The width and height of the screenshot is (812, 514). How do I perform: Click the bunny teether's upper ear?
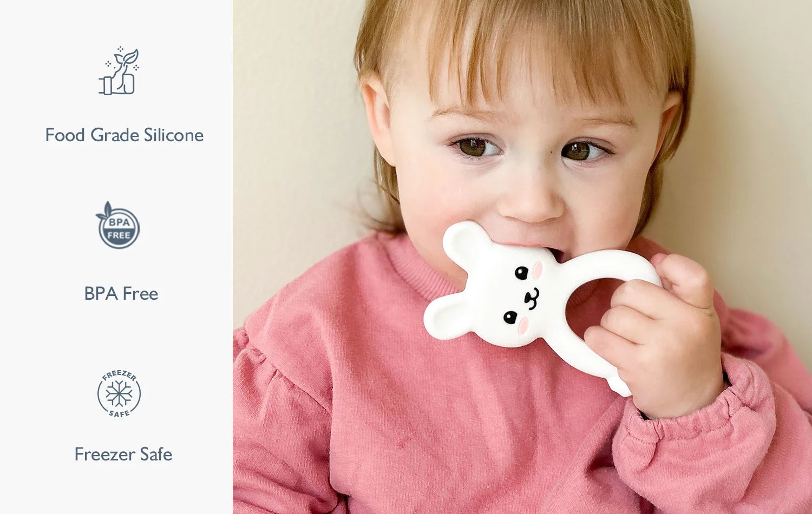466,241
